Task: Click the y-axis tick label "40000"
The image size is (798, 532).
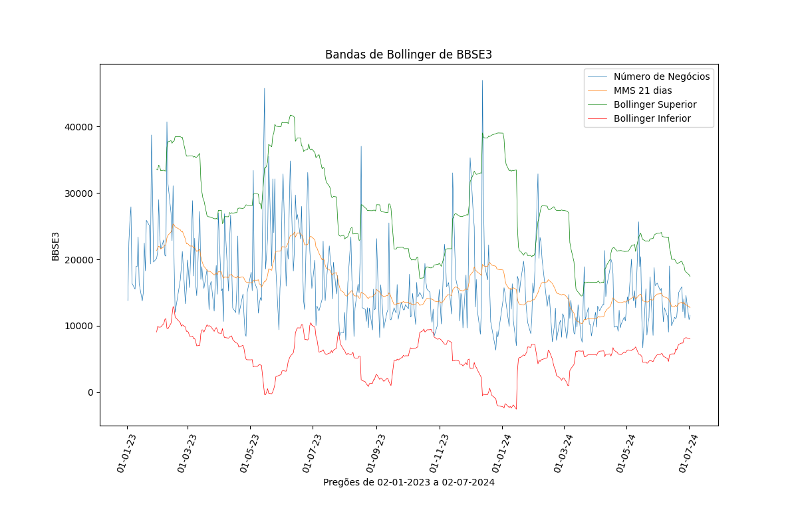Action: click(x=78, y=126)
